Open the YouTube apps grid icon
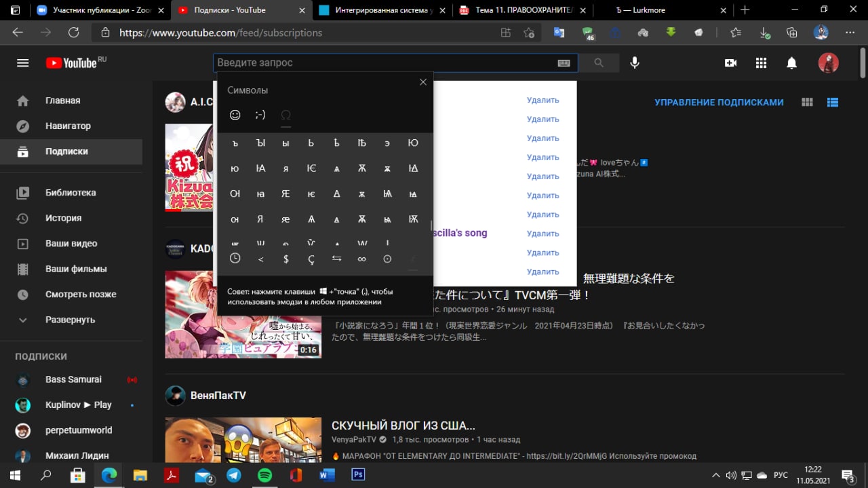Viewport: 868px width, 488px height. 761,62
